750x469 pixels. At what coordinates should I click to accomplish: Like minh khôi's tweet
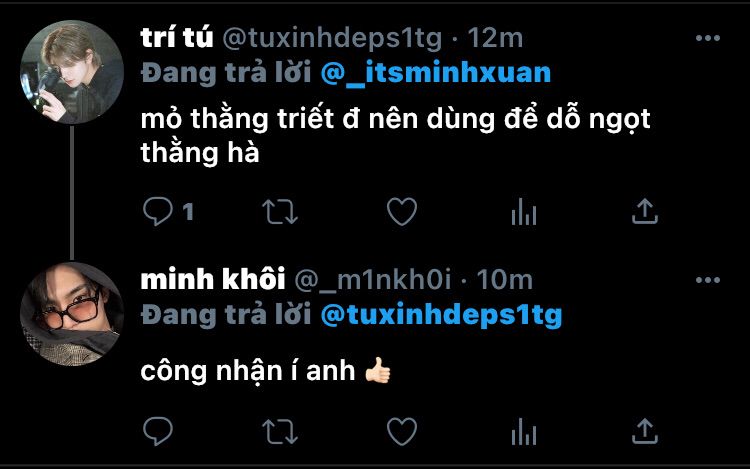point(401,431)
